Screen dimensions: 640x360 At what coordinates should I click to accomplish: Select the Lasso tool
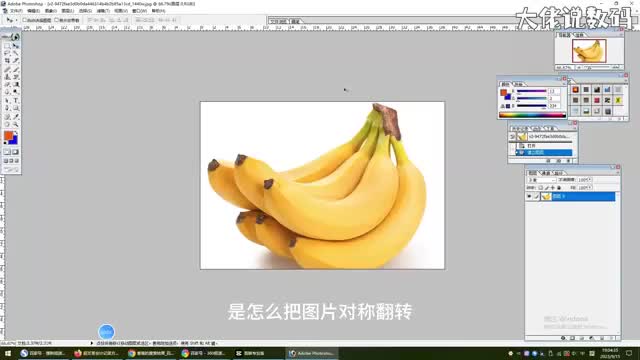click(x=7, y=53)
